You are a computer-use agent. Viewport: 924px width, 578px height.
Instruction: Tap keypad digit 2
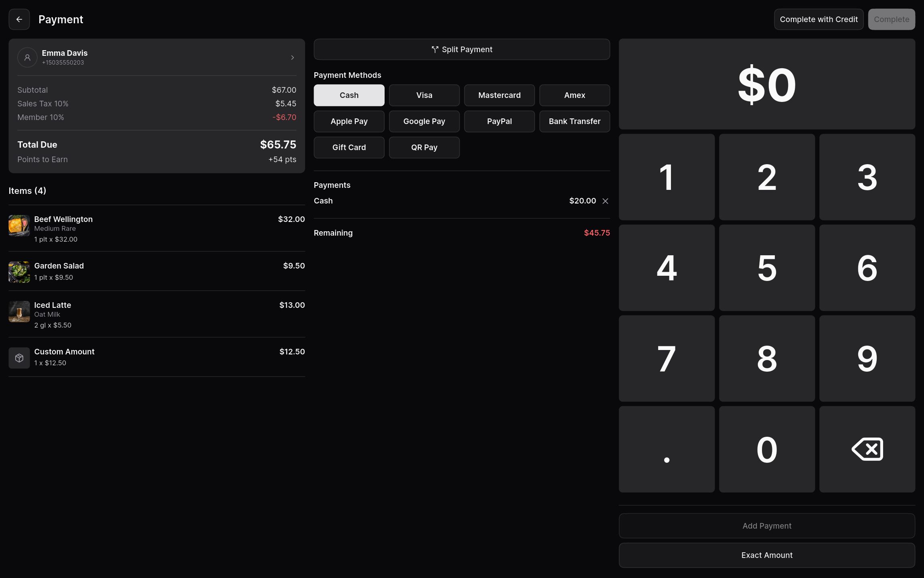(x=767, y=177)
